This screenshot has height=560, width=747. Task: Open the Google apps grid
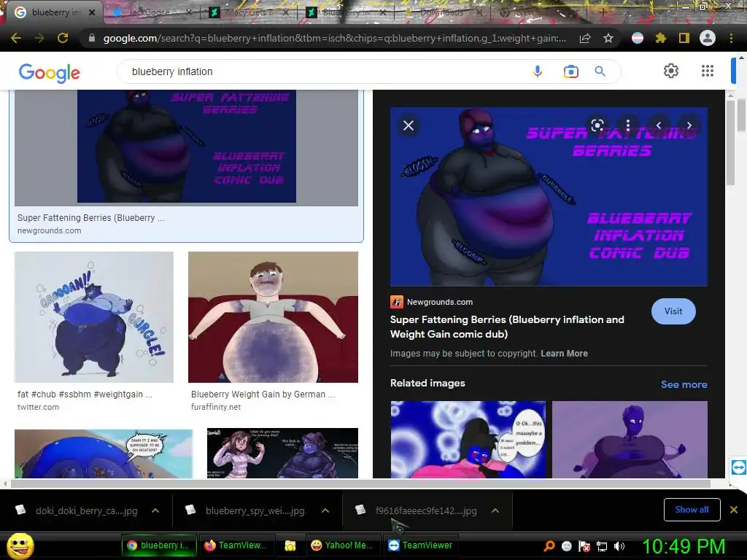[708, 71]
